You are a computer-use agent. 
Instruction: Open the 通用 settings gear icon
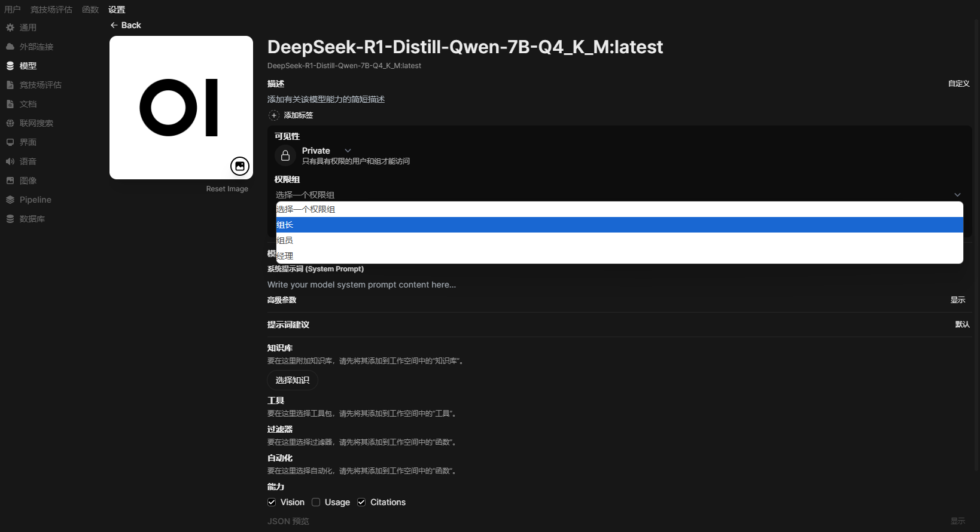10,27
